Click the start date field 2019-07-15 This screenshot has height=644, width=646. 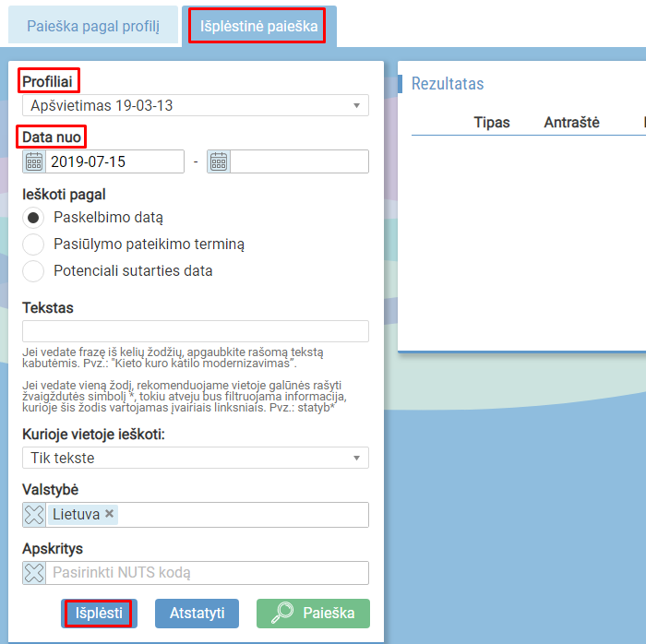pyautogui.click(x=114, y=161)
